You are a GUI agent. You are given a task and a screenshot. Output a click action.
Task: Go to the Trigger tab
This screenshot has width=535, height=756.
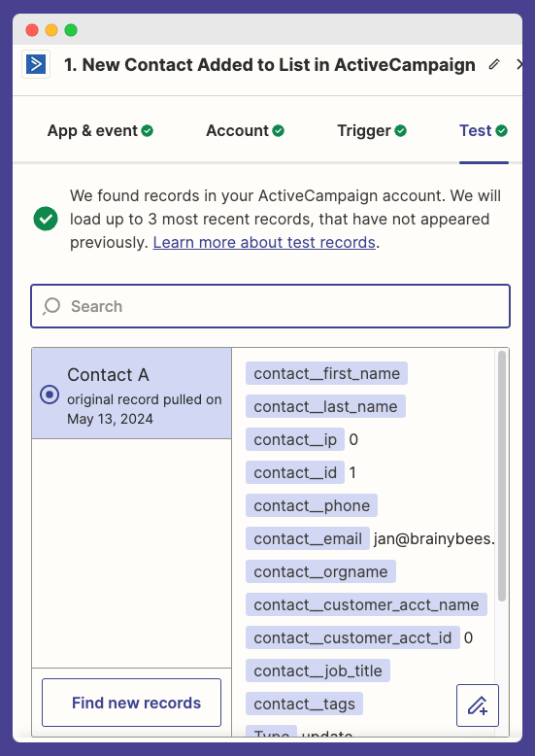pos(372,130)
